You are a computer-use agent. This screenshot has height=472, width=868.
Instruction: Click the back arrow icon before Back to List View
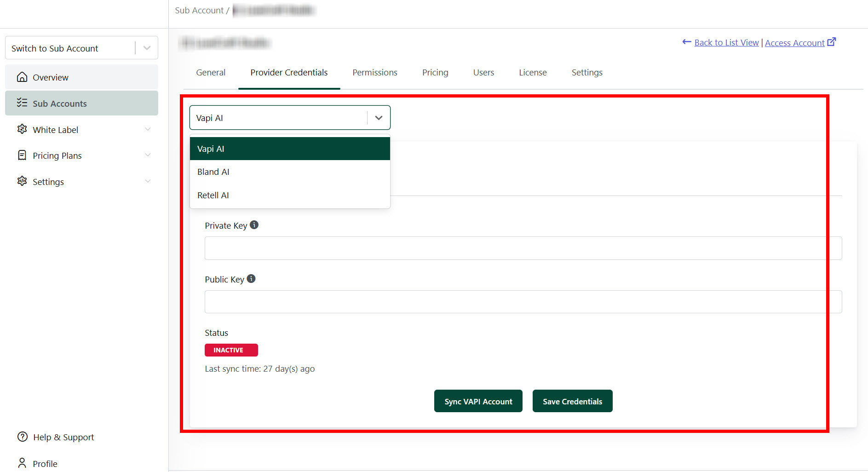pos(687,42)
